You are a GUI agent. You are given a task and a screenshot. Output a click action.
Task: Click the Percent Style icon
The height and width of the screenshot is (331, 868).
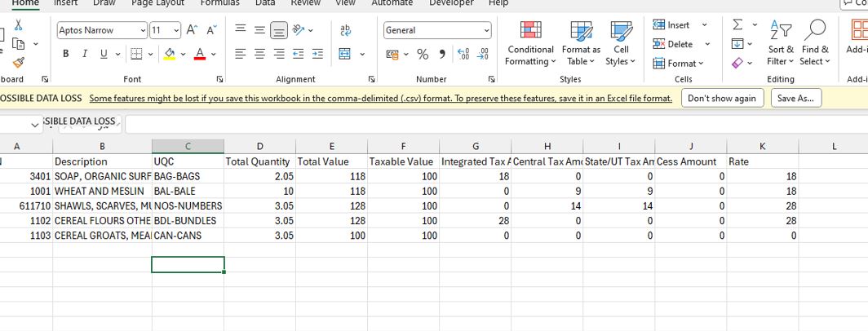click(x=423, y=54)
